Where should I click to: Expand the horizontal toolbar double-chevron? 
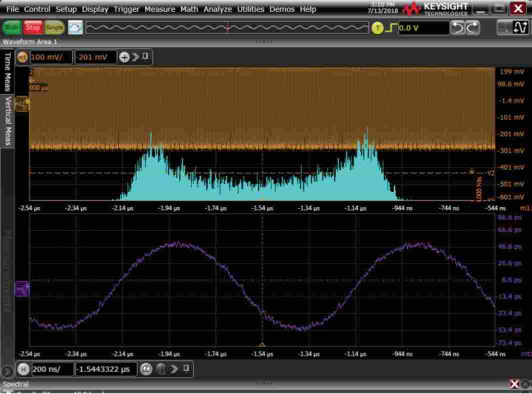174,369
